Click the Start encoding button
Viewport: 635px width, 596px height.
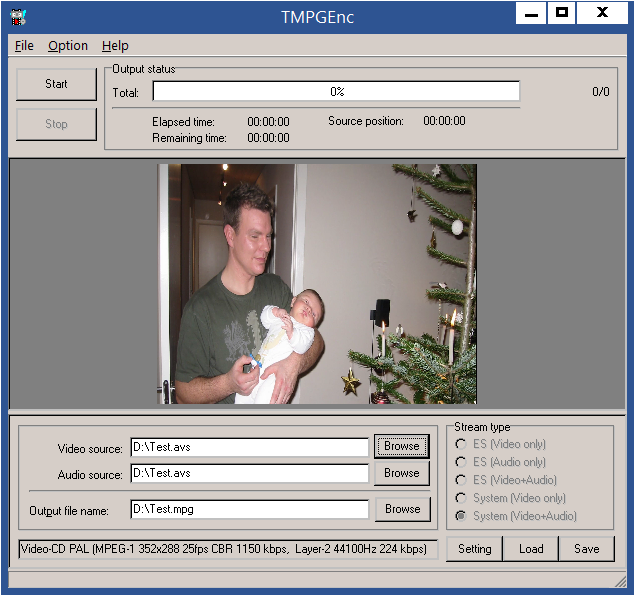pyautogui.click(x=56, y=84)
